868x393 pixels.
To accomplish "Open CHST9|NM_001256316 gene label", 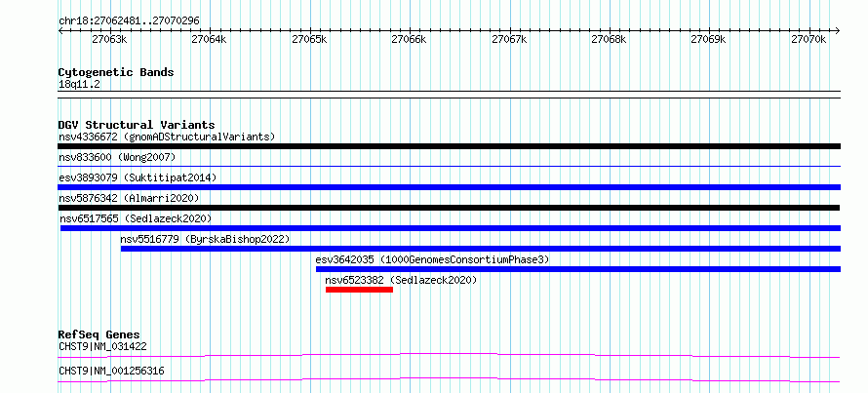I will tap(111, 371).
